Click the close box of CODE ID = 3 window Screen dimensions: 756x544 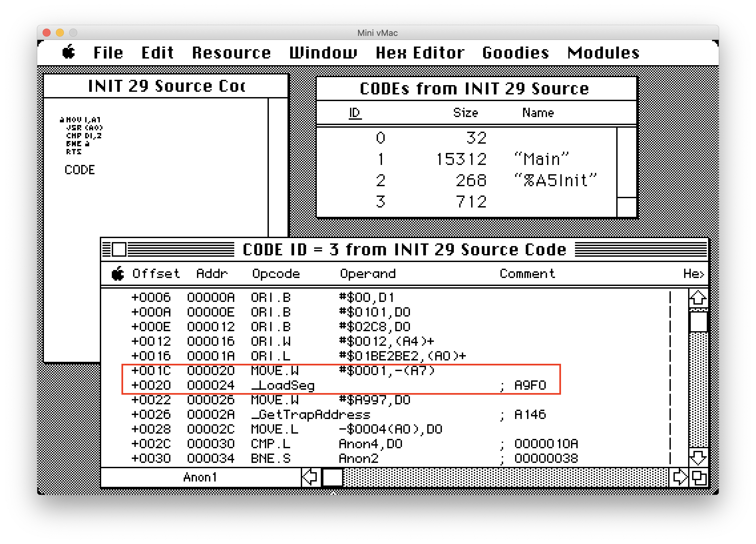coord(119,249)
